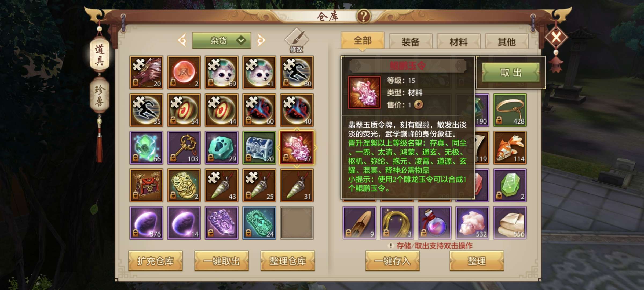Select the pink potion bottle item
Image resolution: width=644 pixels, height=290 pixels.
point(435,223)
